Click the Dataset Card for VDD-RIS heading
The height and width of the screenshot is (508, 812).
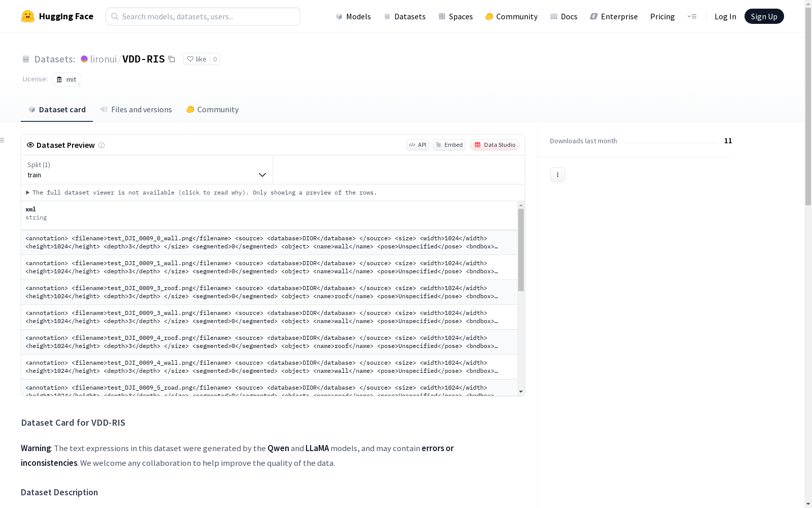(x=73, y=423)
